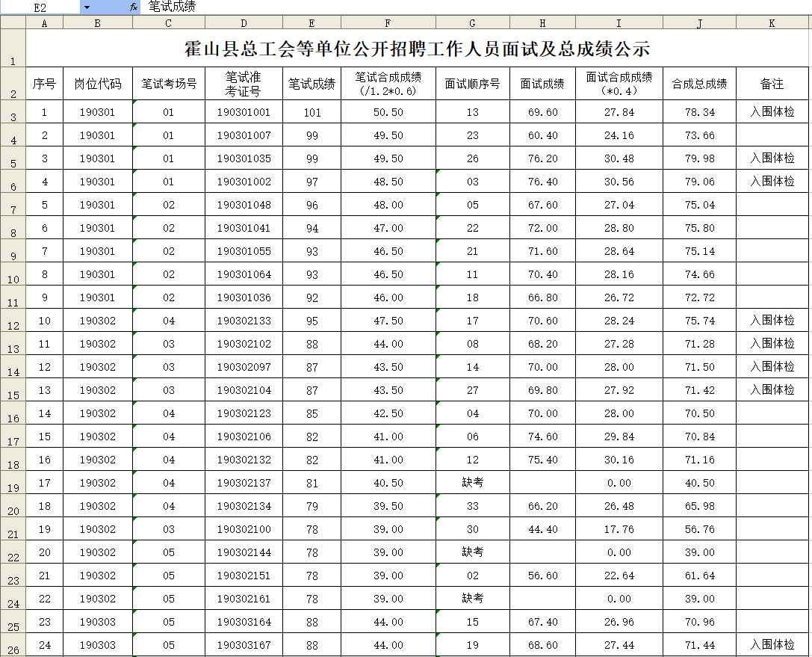The image size is (812, 657).
Task: Click the 缺考 cell in row 190302144
Action: pos(473,552)
